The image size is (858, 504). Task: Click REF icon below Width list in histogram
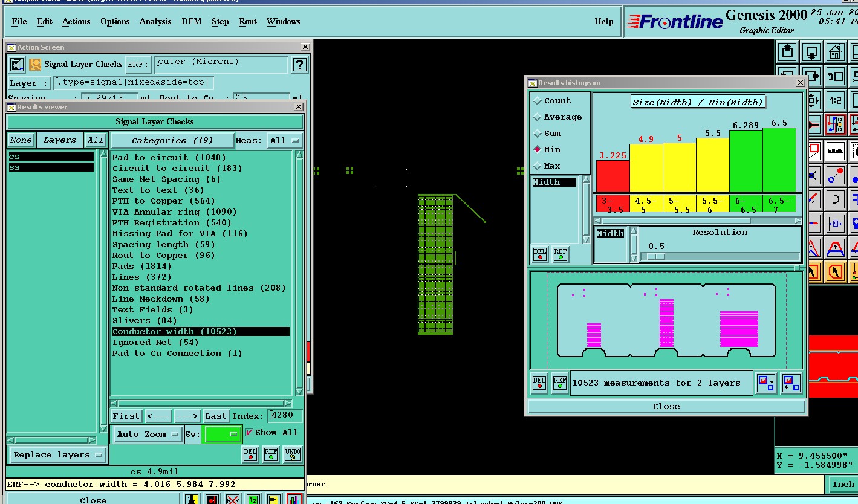pos(561,254)
